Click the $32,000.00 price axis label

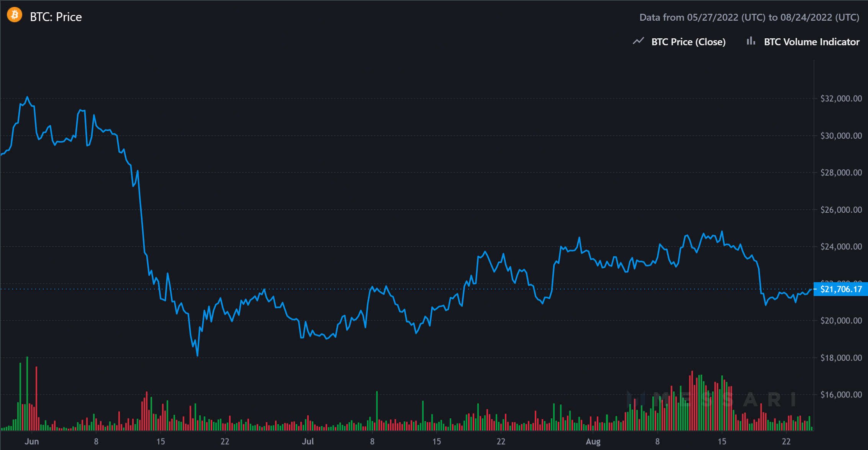coord(841,99)
